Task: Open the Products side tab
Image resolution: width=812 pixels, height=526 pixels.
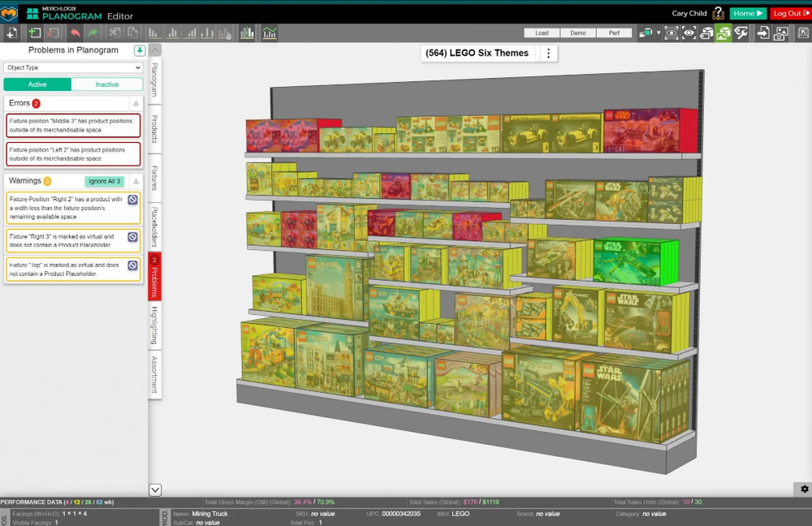Action: [x=155, y=129]
